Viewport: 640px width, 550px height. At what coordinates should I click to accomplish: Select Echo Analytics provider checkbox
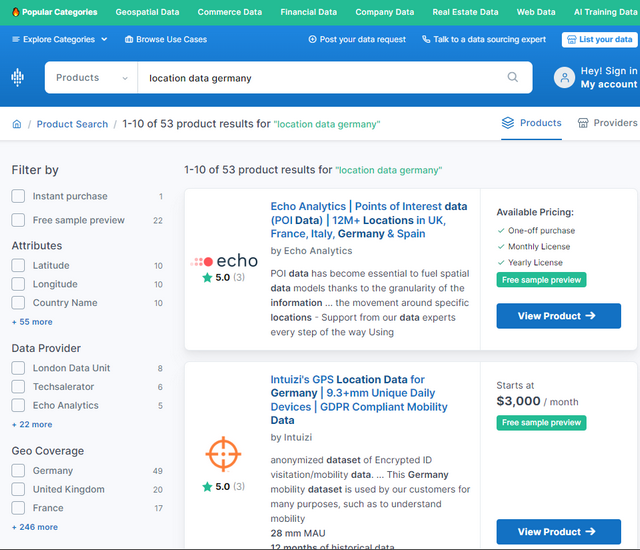18,406
